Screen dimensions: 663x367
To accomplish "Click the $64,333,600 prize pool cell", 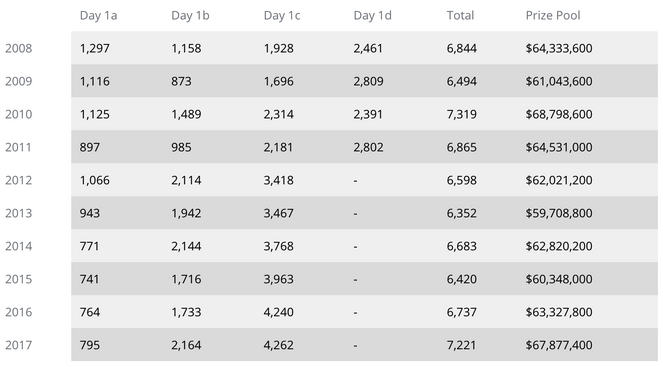I will click(x=559, y=48).
